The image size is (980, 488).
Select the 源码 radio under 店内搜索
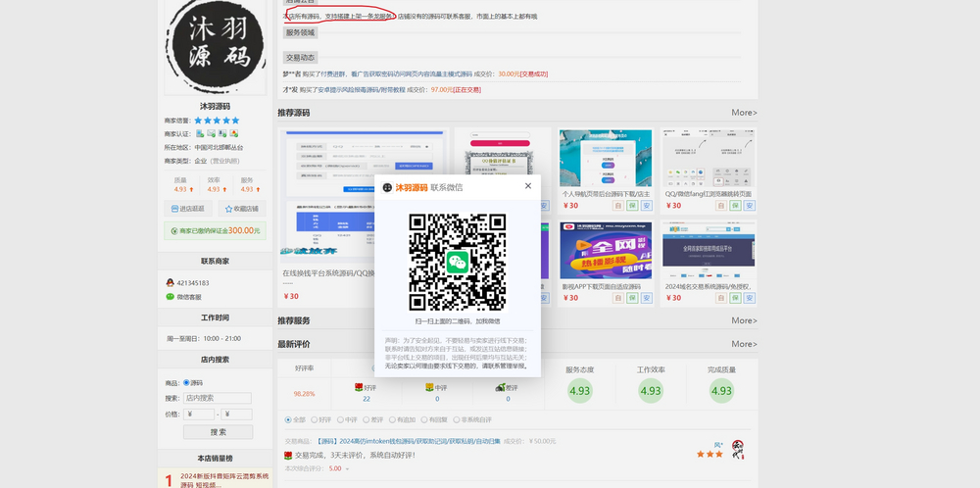[186, 382]
